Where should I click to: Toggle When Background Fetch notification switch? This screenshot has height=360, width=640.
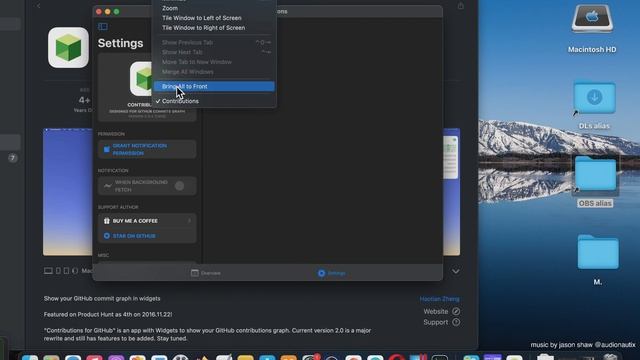tap(180, 186)
